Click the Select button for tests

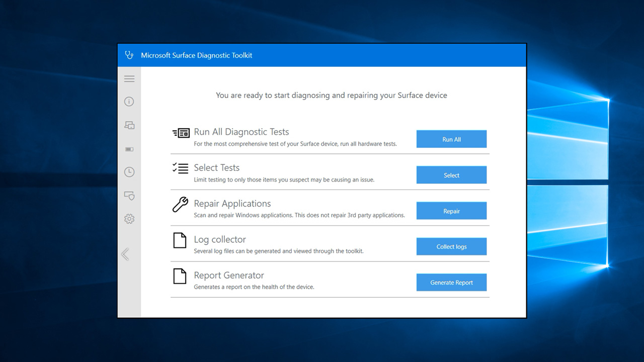[x=451, y=175]
